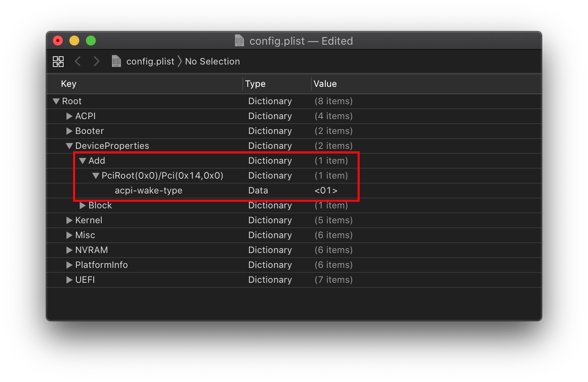Click the Type column header
The image size is (588, 382).
tap(255, 84)
